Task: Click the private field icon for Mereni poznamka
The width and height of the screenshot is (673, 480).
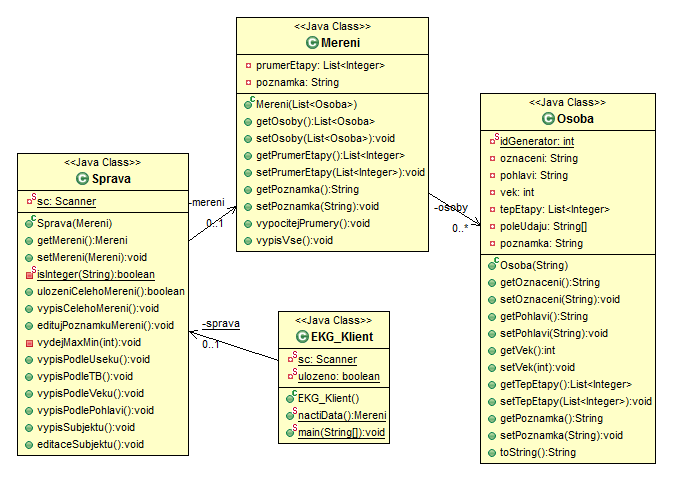Action: tap(248, 82)
